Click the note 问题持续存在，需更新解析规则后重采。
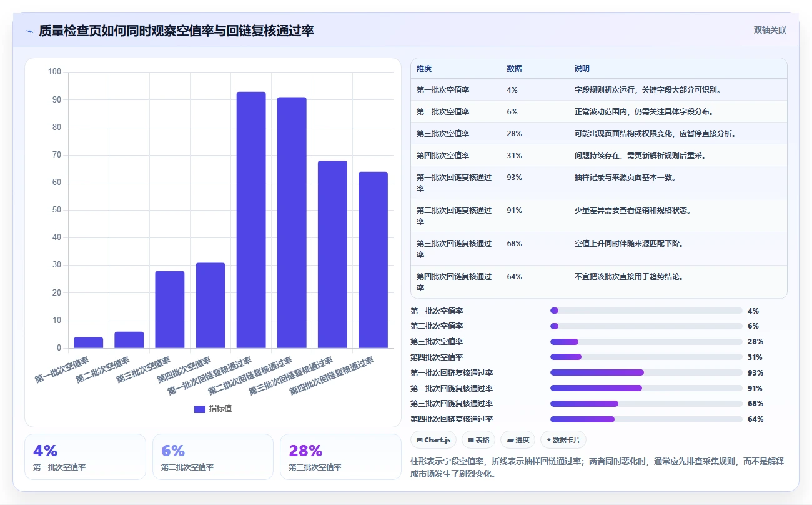Screen dimensions: 812x505 pyautogui.click(x=641, y=156)
